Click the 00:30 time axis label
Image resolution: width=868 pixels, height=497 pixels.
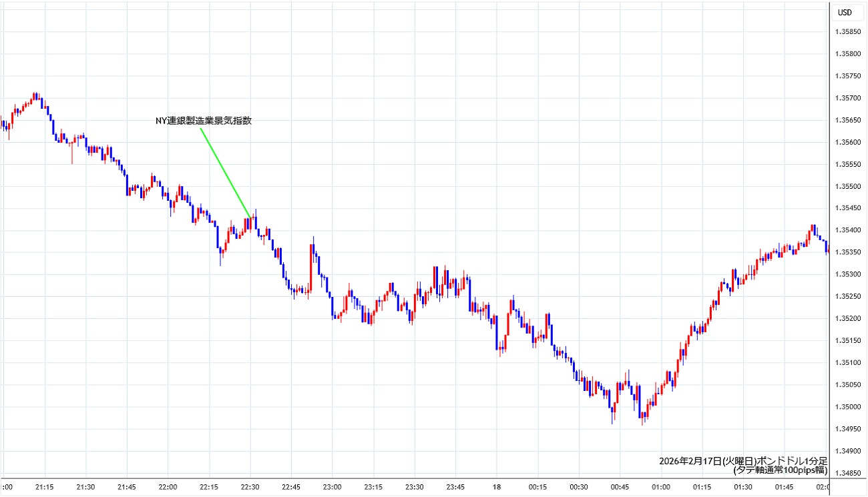coord(579,487)
